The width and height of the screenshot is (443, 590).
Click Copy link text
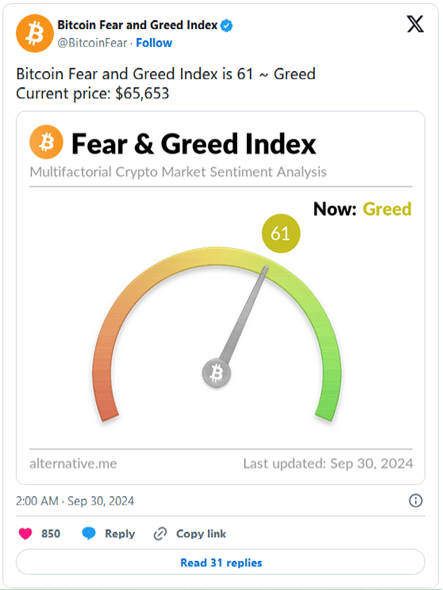[x=201, y=534]
